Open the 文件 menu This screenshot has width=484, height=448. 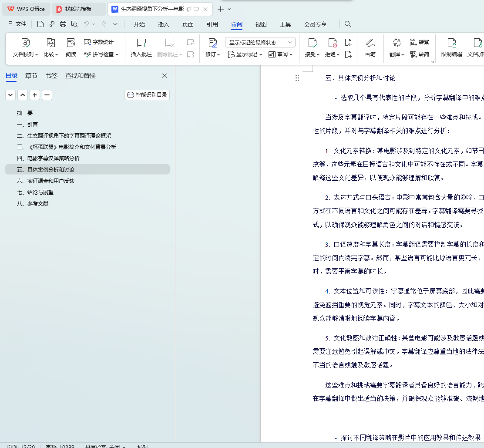click(x=17, y=24)
